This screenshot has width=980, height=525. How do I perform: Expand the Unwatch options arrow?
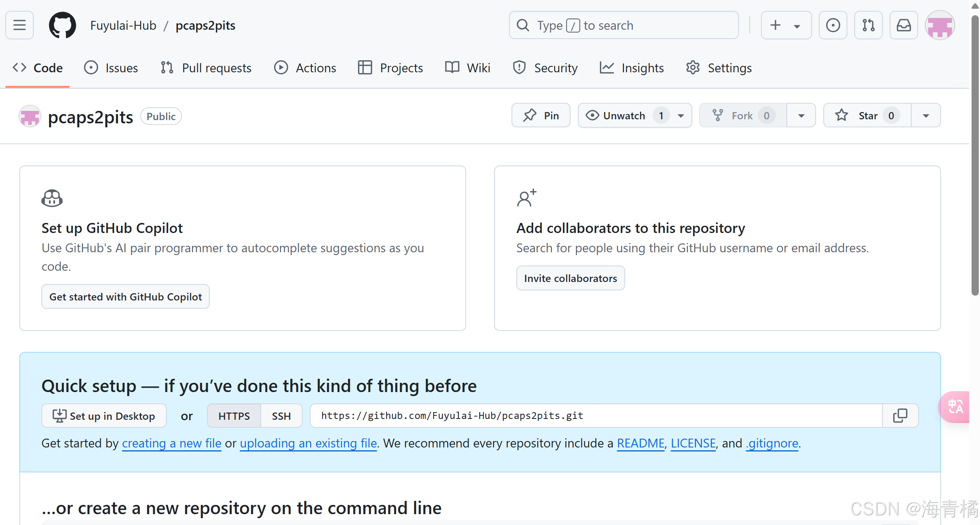pos(681,116)
